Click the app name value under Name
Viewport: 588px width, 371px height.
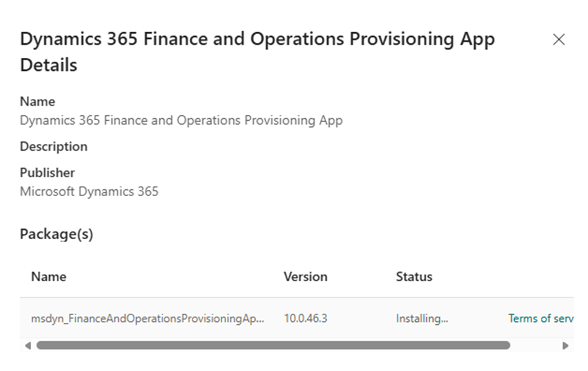click(x=181, y=120)
